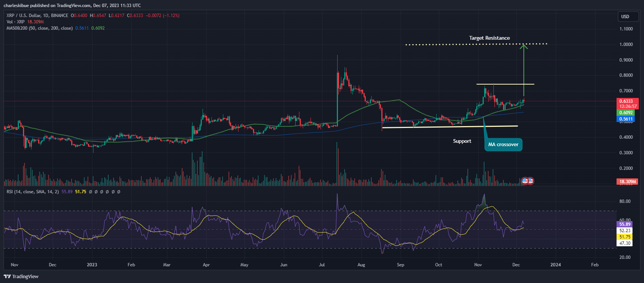Viewport: 644px width, 283px height.
Task: Click the dotted target resistance line
Action: (x=476, y=44)
